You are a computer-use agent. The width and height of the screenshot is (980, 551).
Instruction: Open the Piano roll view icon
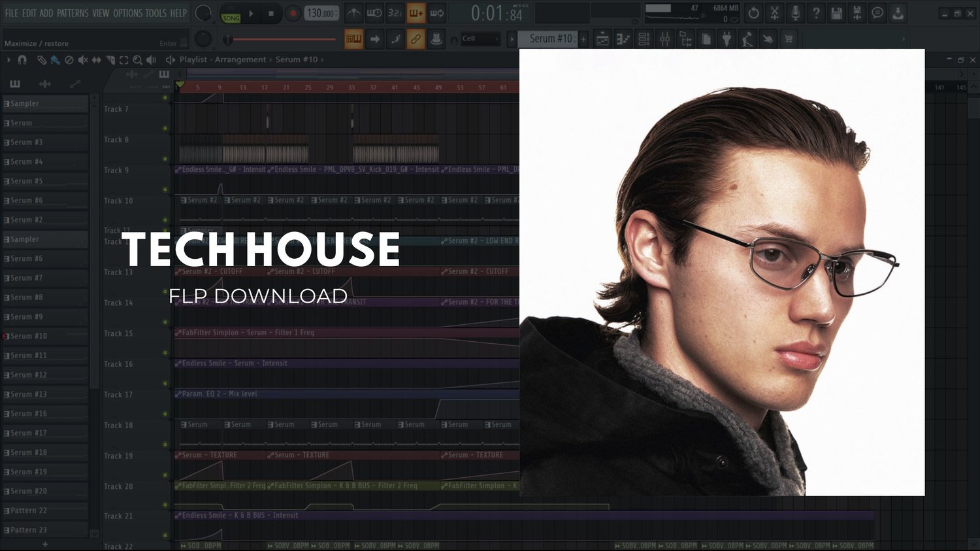tap(623, 39)
